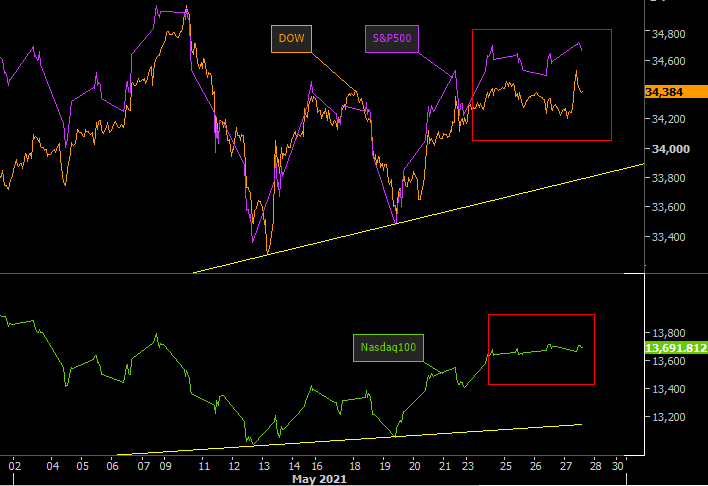Click the bold 34,000 axis label
The width and height of the screenshot is (708, 486).
pos(671,149)
